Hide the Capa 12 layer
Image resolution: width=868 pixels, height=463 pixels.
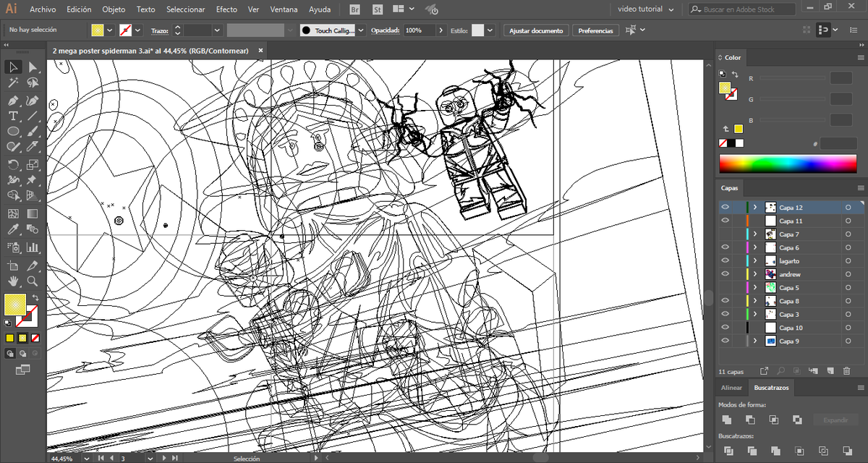click(x=725, y=208)
